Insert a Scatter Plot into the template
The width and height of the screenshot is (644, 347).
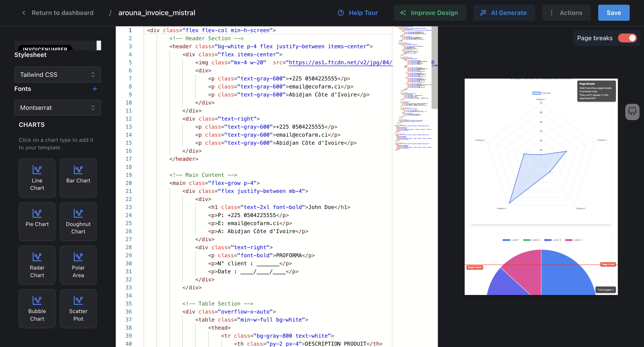[x=78, y=309]
